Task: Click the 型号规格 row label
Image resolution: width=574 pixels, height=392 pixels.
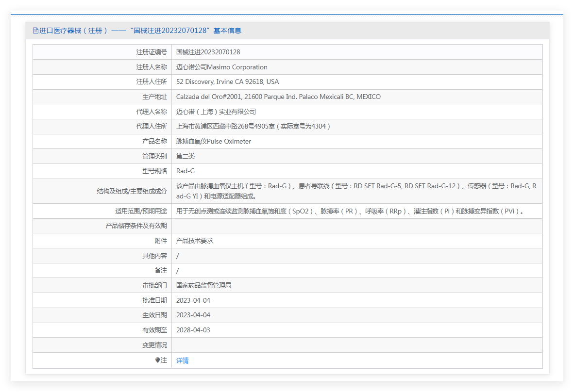Action: 154,171
